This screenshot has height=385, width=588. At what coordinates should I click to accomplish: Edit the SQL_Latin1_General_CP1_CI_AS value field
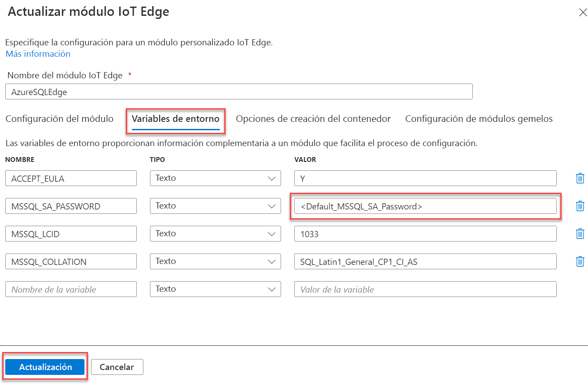pyautogui.click(x=425, y=261)
